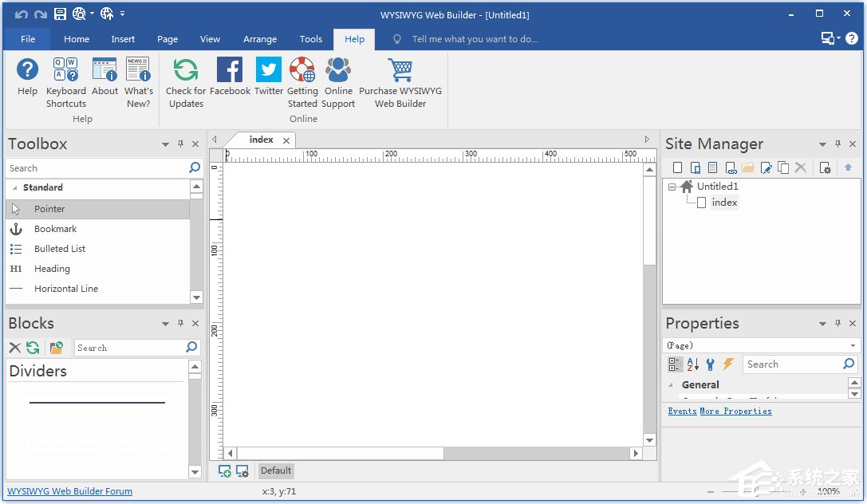Open the Getting Started lifebuoy icon
Screen dimensions: 867x504
(302, 71)
